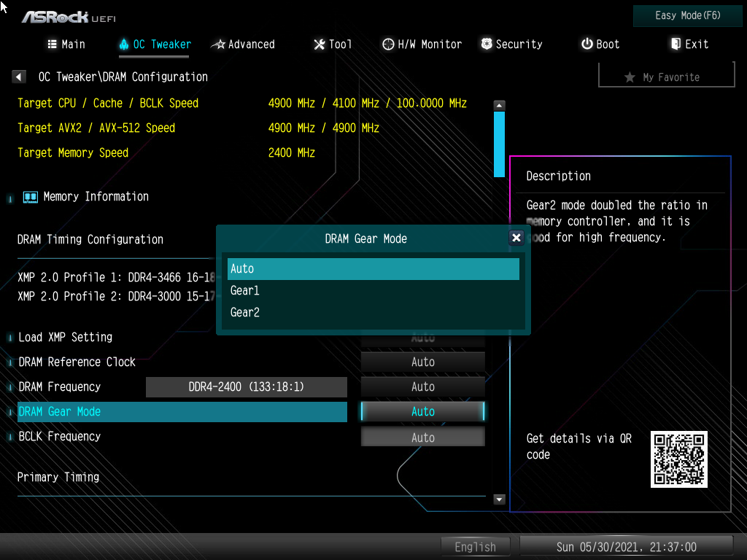
Task: Click the back arrow beside the breadcrumb
Action: click(x=20, y=77)
